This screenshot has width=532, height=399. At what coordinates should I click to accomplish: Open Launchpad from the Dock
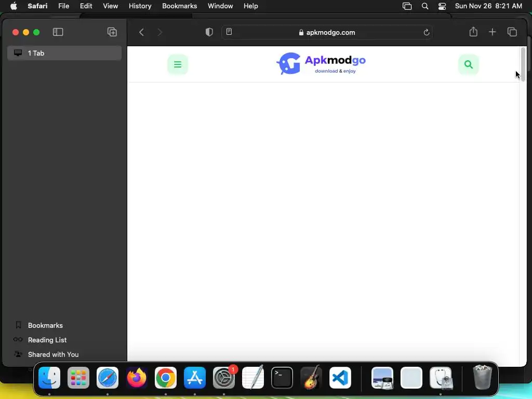78,378
